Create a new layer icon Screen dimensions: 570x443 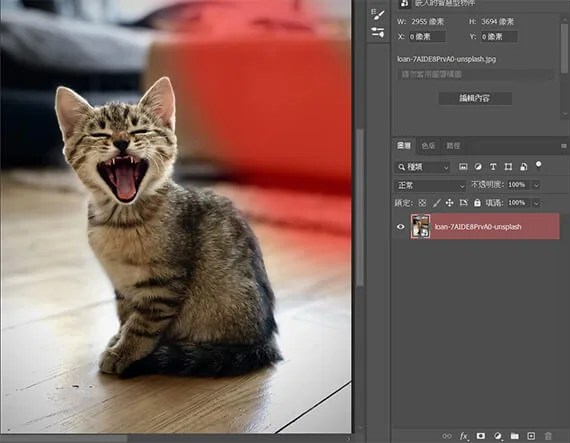click(531, 436)
